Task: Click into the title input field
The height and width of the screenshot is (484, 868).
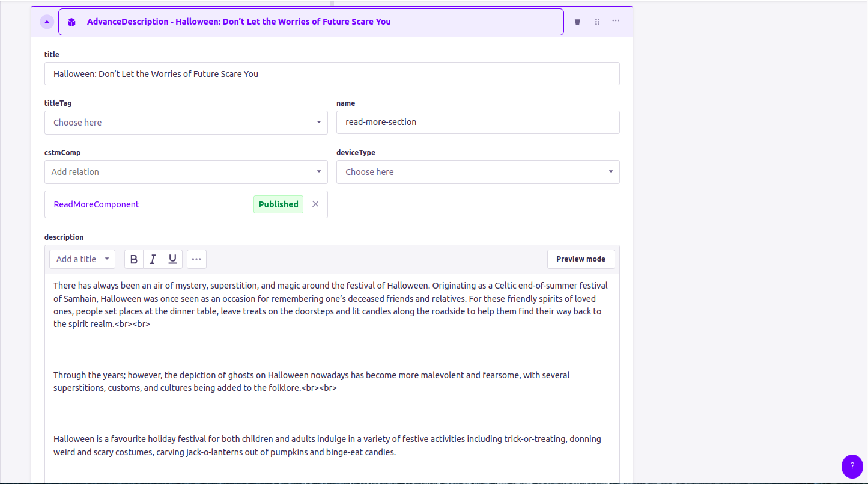Action: (x=332, y=74)
